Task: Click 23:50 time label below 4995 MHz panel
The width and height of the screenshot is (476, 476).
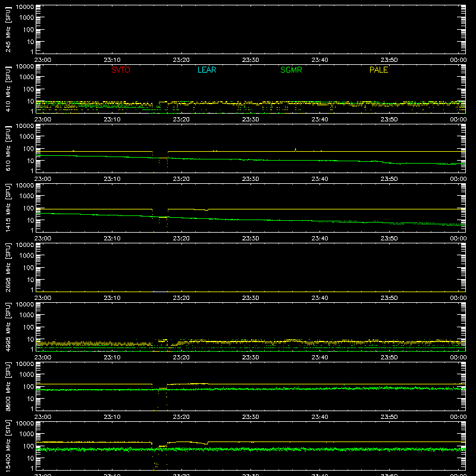Action: coord(389,358)
